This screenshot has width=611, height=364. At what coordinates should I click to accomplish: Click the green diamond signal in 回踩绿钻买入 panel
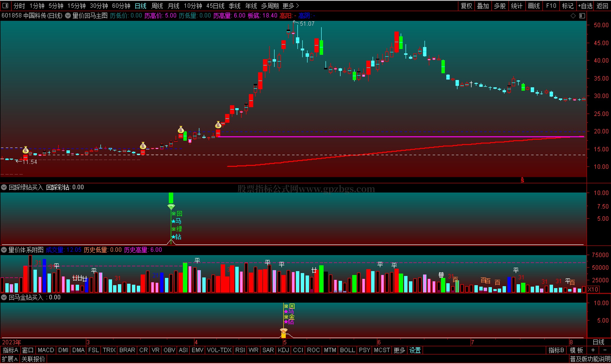click(171, 207)
